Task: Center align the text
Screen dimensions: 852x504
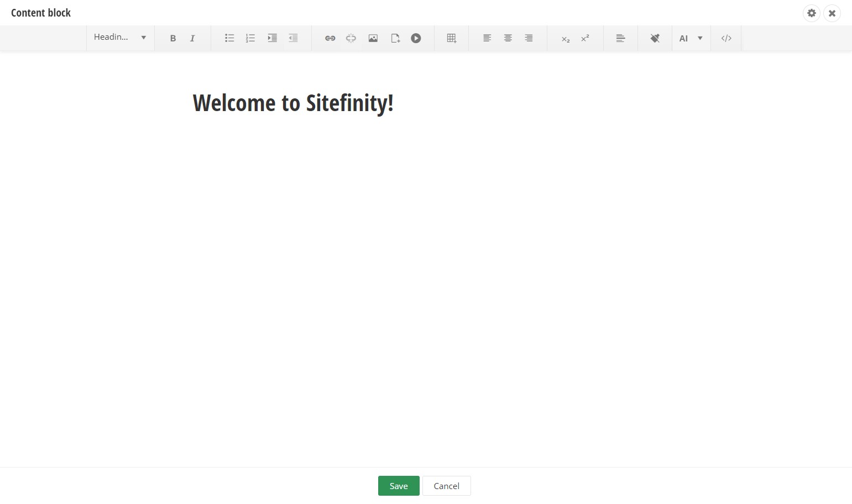Action: [508, 38]
